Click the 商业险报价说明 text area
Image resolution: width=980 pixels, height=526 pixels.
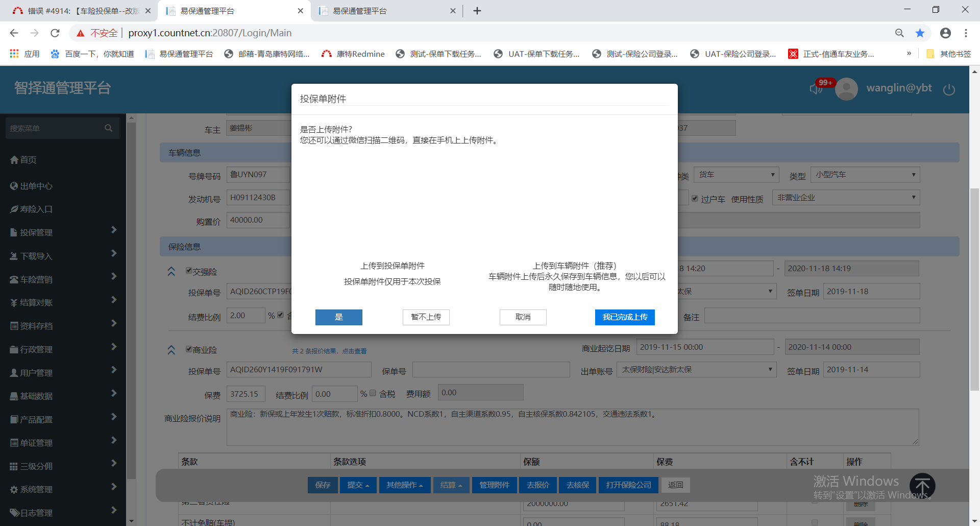(x=573, y=427)
